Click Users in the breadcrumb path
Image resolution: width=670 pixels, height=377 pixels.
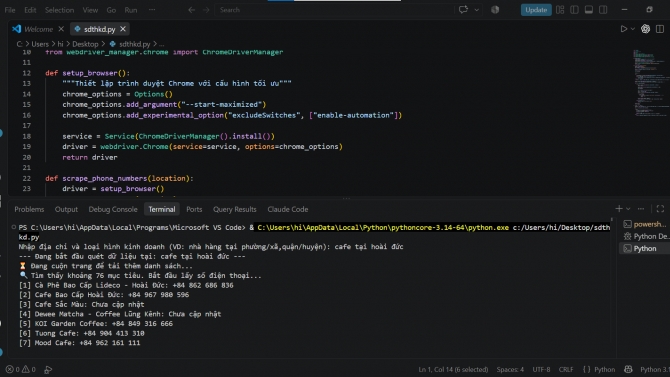(x=40, y=44)
